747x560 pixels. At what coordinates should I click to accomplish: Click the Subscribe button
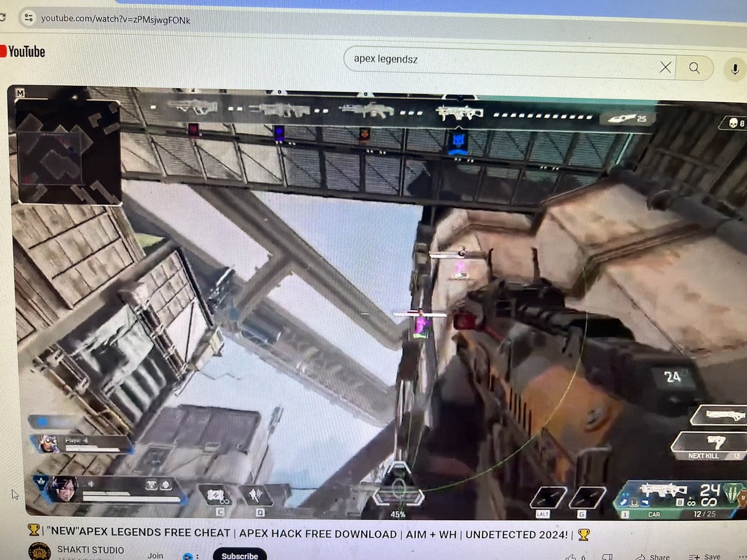click(240, 555)
